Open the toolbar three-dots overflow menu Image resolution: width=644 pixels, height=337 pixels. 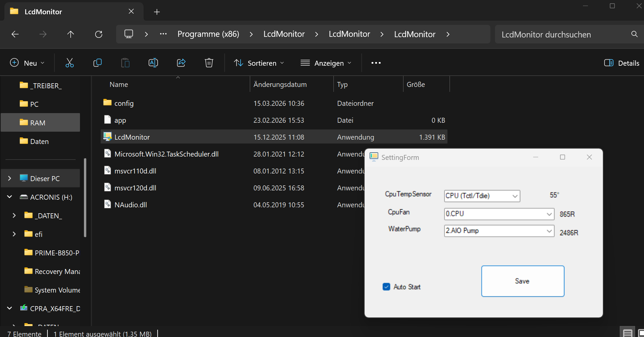(376, 63)
